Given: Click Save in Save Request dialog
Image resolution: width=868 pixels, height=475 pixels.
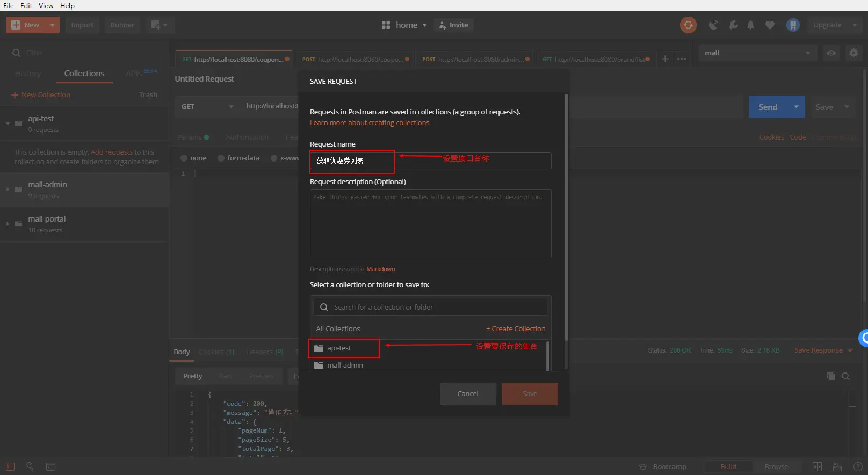Looking at the screenshot, I should tap(530, 394).
